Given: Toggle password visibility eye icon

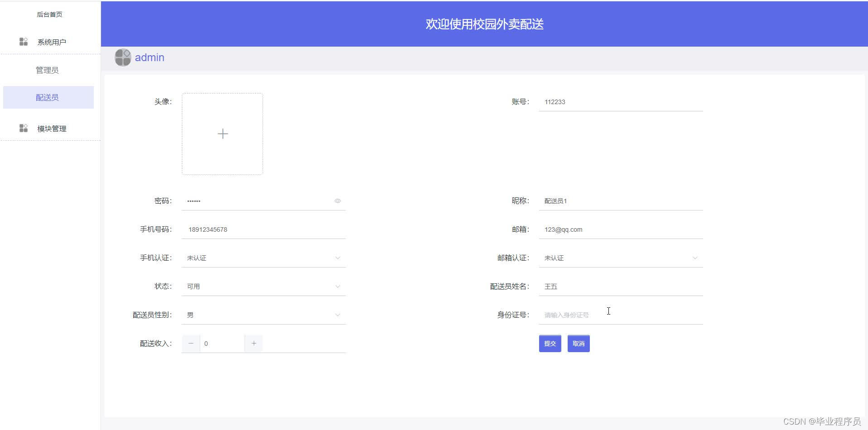Looking at the screenshot, I should pos(338,201).
